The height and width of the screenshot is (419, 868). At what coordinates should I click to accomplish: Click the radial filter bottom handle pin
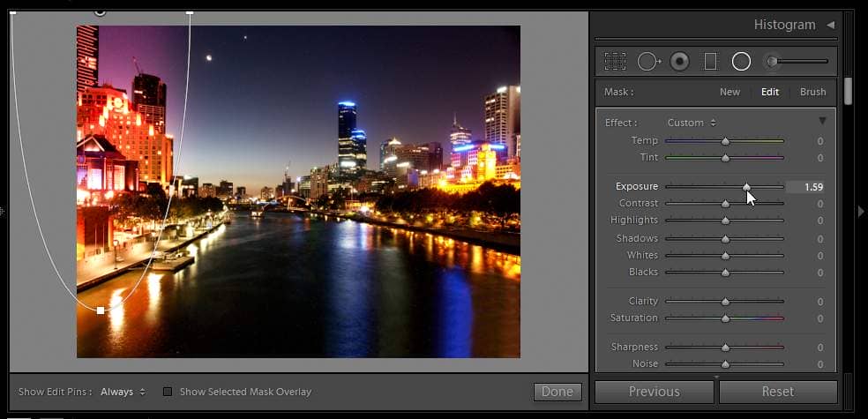pos(101,311)
